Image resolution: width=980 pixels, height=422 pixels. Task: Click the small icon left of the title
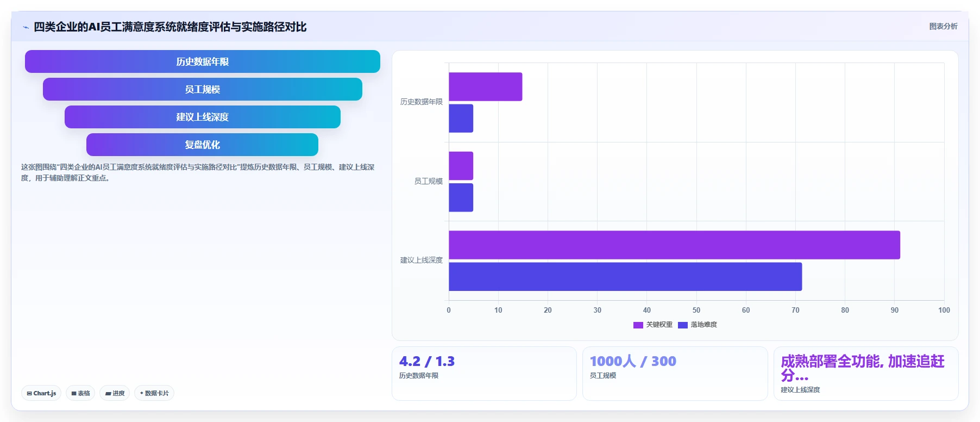coord(26,27)
